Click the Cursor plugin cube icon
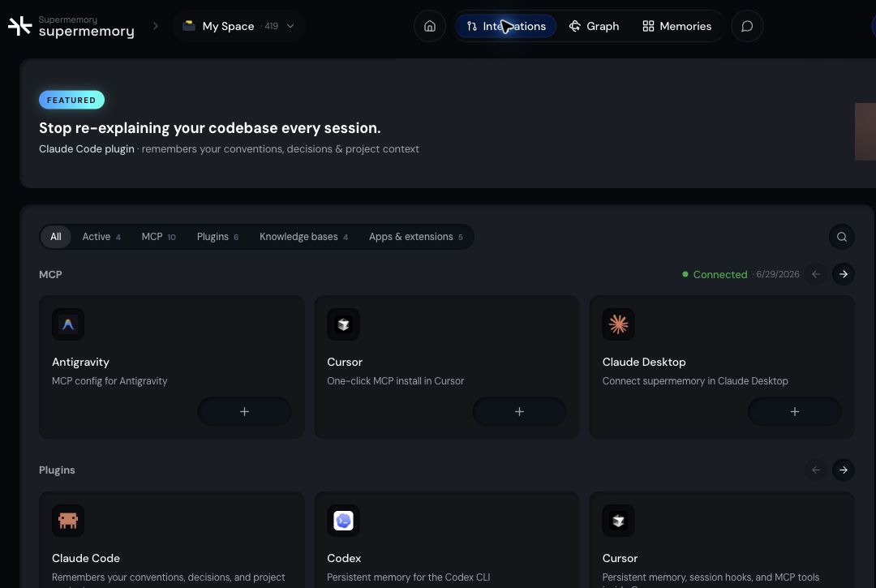 (618, 521)
